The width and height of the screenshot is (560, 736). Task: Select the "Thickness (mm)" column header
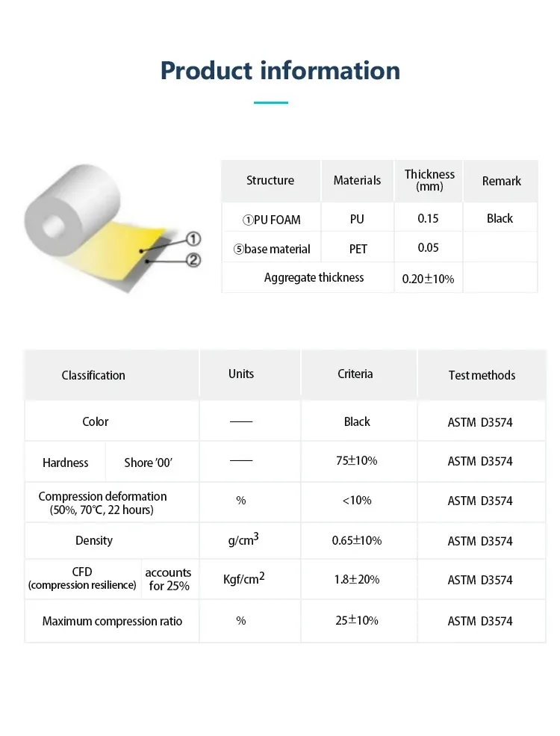[429, 181]
